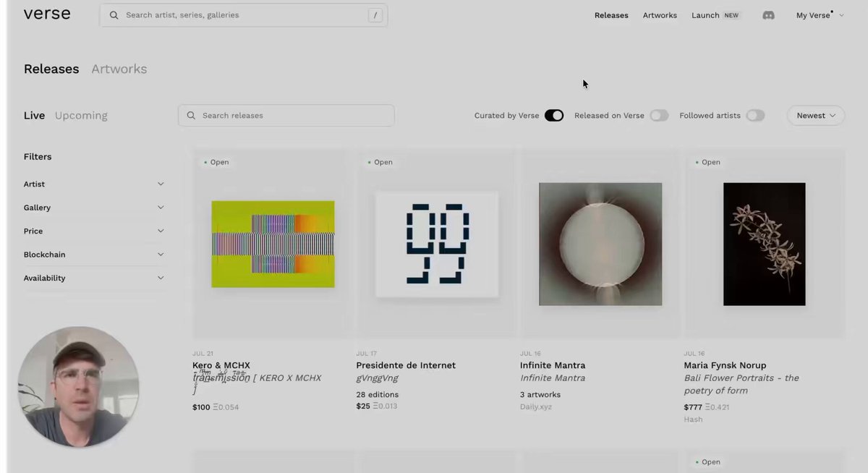
Task: Click the Hash gallery label
Action: click(x=693, y=419)
